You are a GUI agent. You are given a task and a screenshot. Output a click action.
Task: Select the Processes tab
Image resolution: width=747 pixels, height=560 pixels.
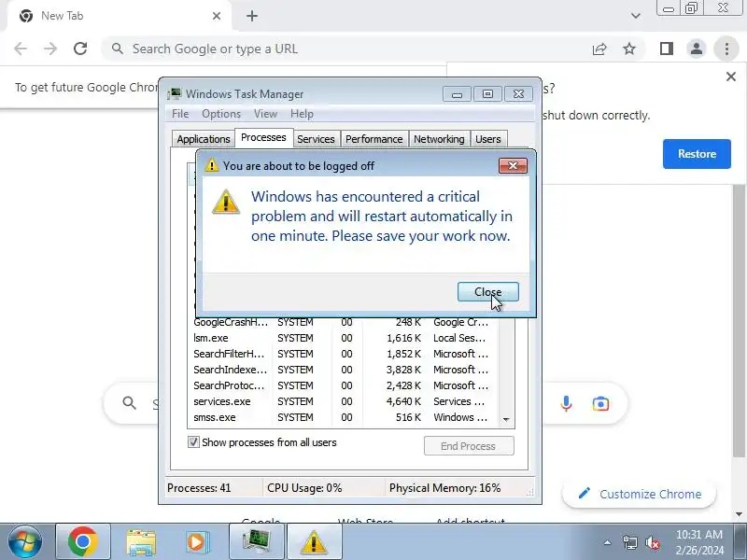[x=263, y=137]
